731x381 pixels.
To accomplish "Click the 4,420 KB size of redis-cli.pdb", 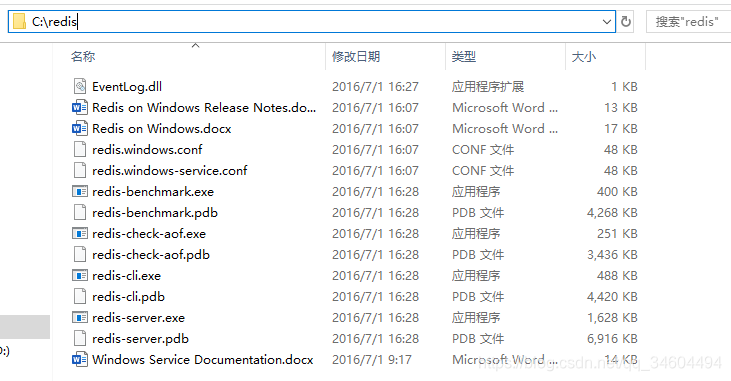I will [612, 297].
